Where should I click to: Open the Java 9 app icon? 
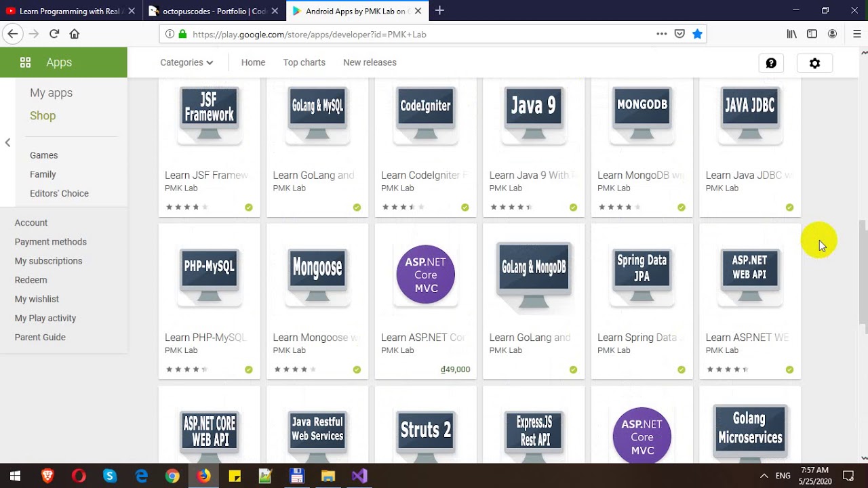pos(534,115)
